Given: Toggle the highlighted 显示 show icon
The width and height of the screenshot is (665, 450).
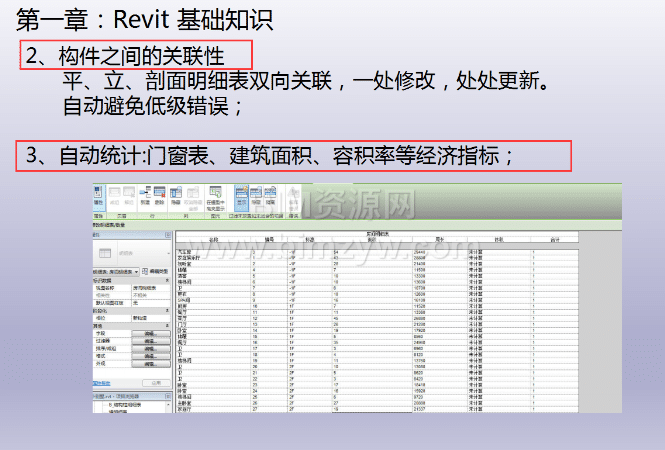Looking at the screenshot, I should click(241, 196).
